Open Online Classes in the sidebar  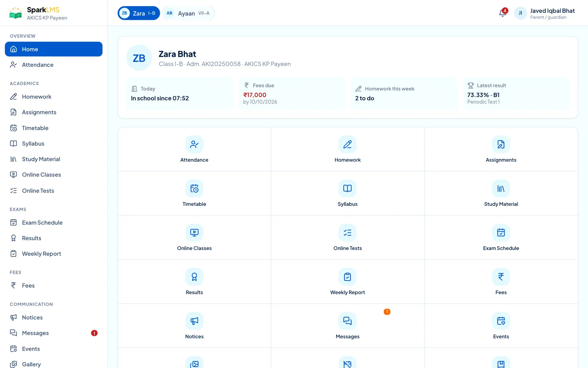tap(54, 175)
